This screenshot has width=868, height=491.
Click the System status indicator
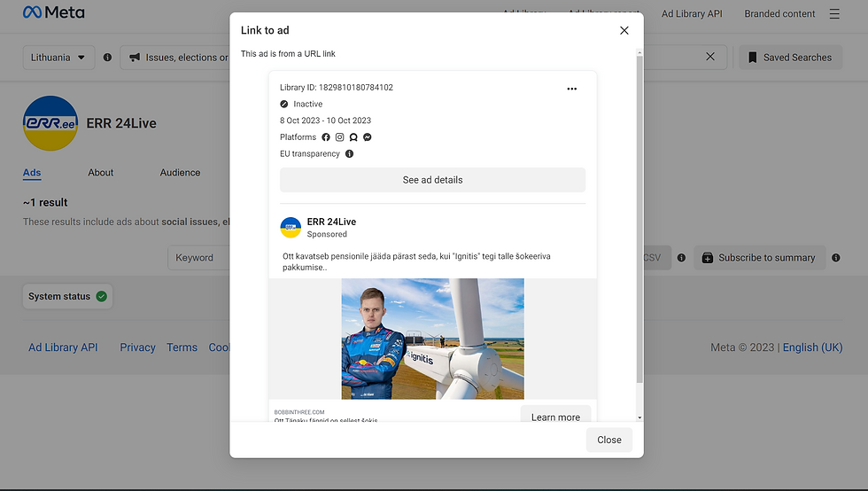[67, 297]
